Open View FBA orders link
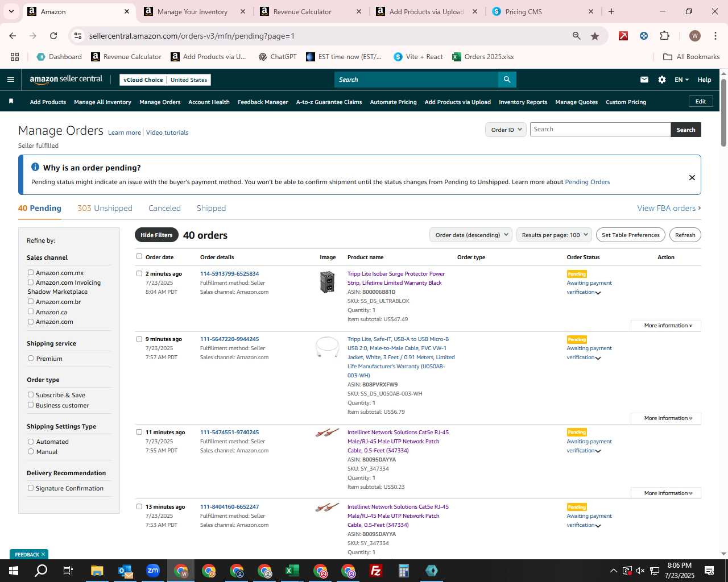Viewport: 728px width, 582px height. click(x=669, y=208)
